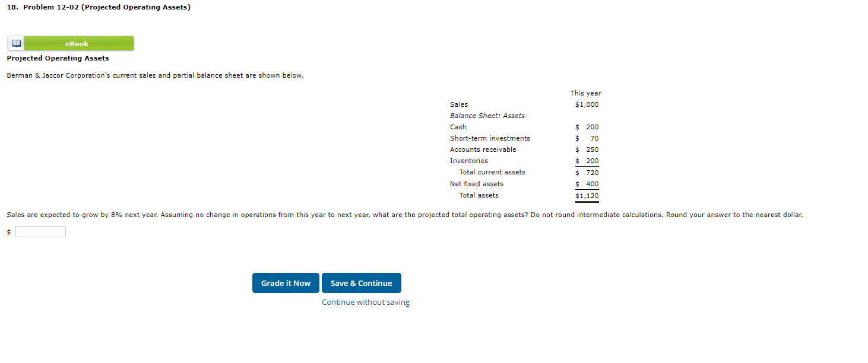Select the Problem 12-02 heading text
Screen dimensions: 868x363
pos(98,7)
